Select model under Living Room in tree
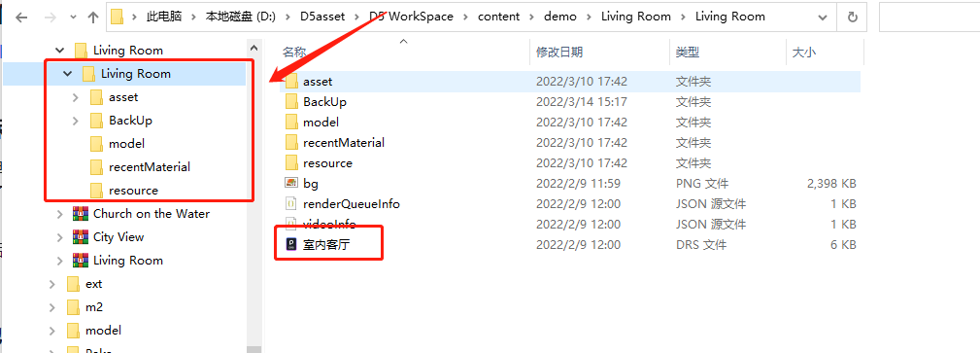The width and height of the screenshot is (980, 353). coord(126,143)
